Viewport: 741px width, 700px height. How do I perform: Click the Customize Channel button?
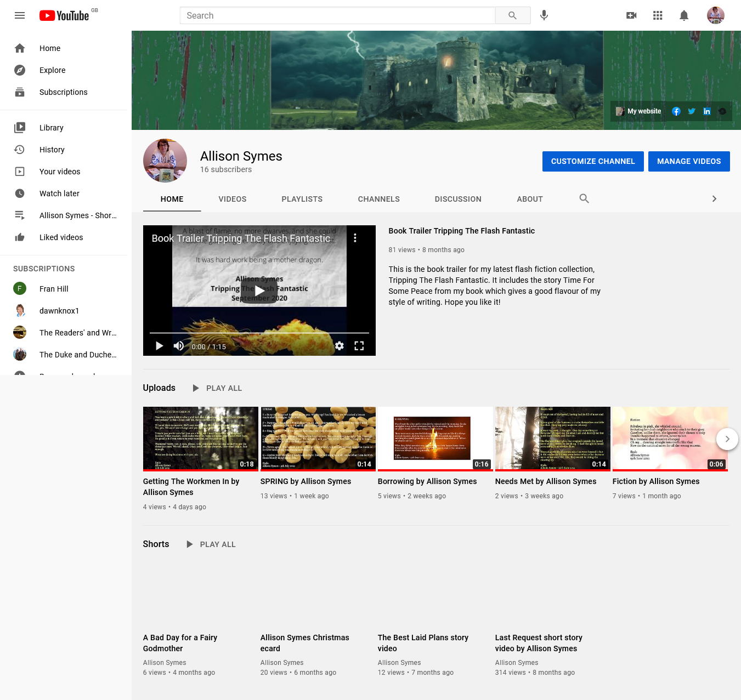click(592, 161)
